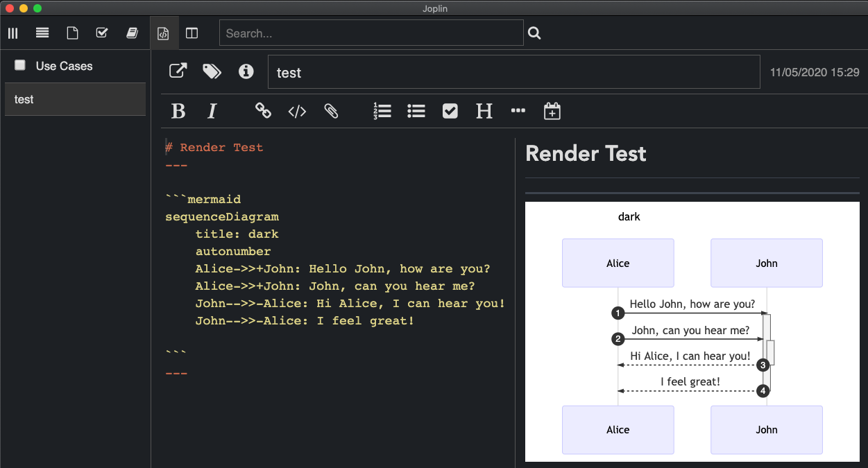Open the note in an external editor
The image size is (868, 468).
(x=178, y=71)
